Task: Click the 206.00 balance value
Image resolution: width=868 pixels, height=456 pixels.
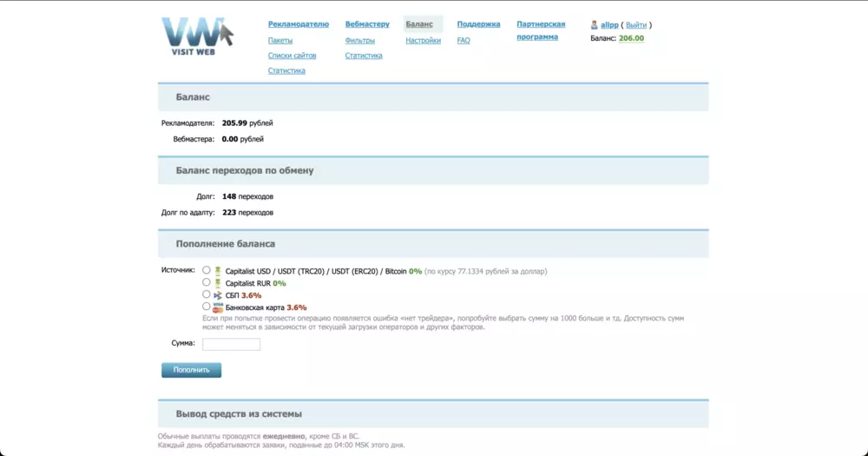Action: pos(631,38)
